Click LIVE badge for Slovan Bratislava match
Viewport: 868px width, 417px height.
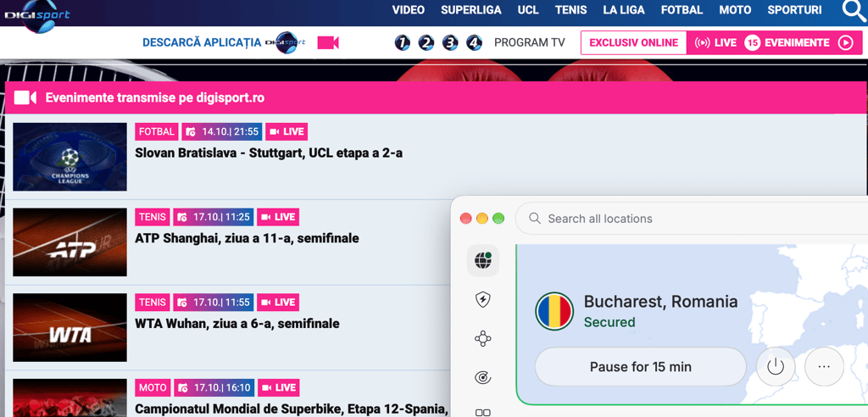[x=287, y=132]
